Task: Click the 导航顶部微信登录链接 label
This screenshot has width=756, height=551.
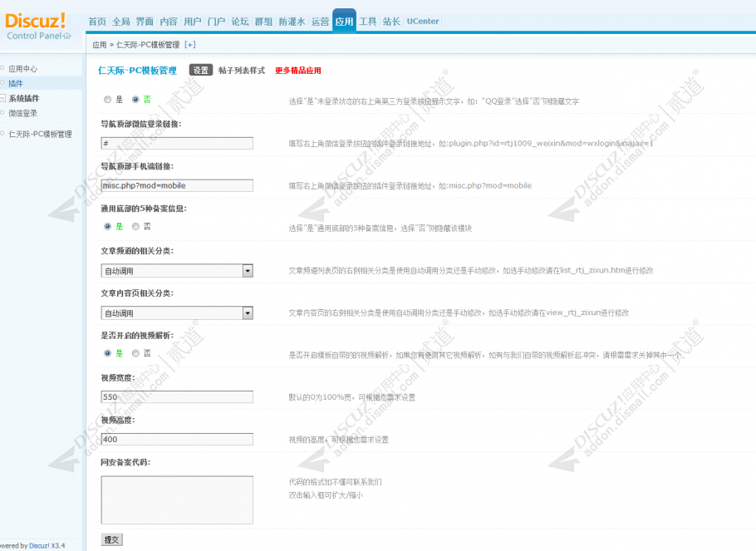Action: (140, 124)
